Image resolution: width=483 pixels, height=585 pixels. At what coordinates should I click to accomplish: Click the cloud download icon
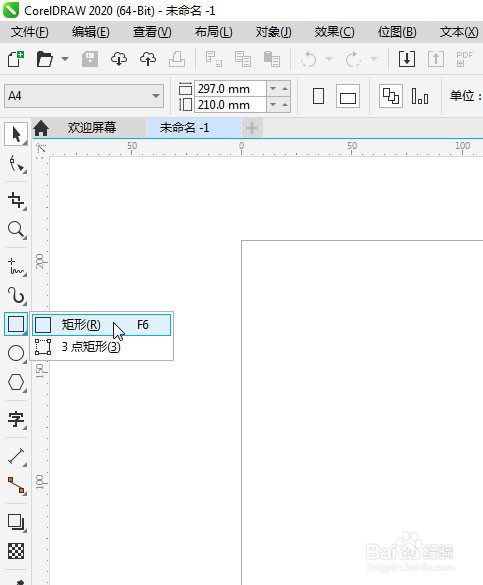click(x=119, y=59)
